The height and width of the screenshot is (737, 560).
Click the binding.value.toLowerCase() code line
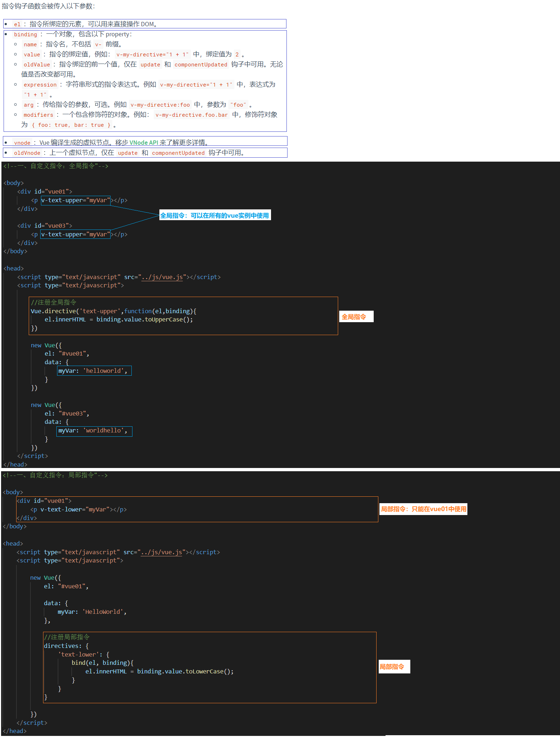point(159,671)
